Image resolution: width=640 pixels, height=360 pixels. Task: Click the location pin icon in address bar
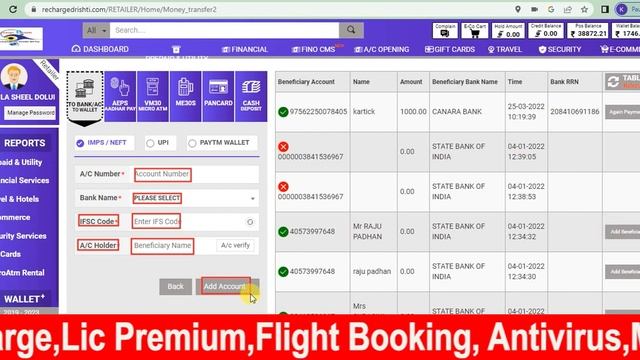click(518, 9)
